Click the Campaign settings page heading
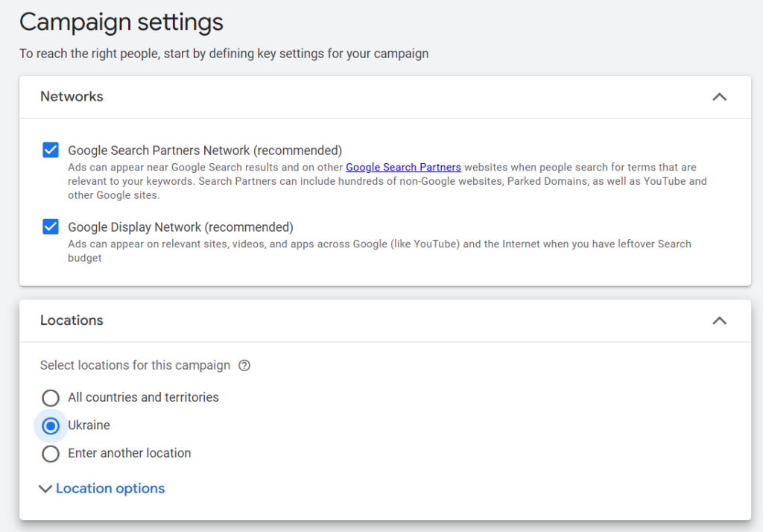Viewport: 763px width, 532px height. pos(121,22)
